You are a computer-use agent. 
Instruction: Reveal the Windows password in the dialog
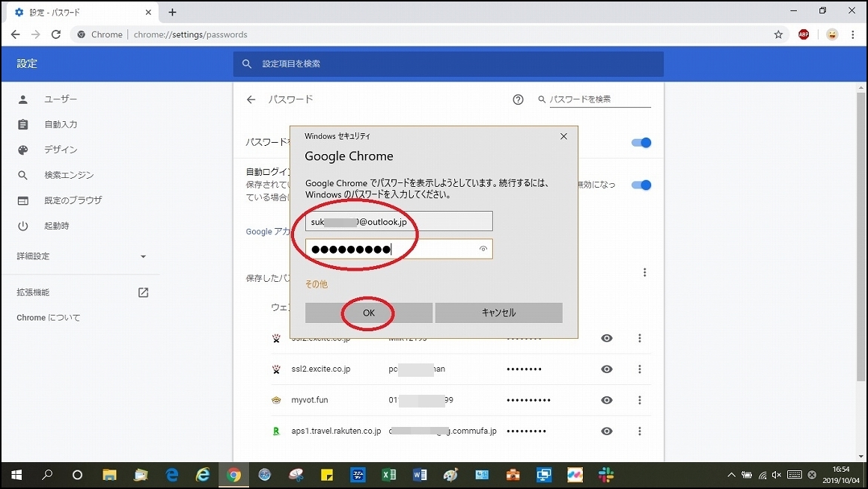(x=483, y=249)
